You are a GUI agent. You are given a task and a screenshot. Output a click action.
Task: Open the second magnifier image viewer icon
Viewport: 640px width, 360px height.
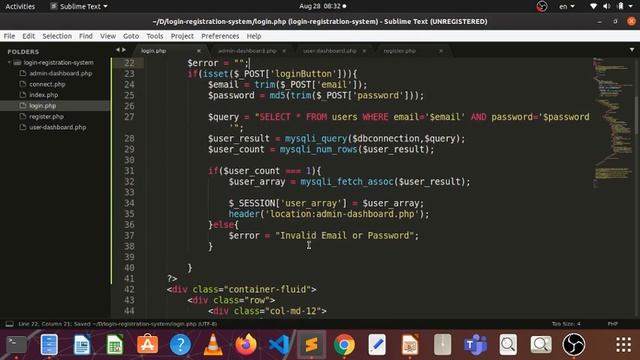tap(541, 345)
